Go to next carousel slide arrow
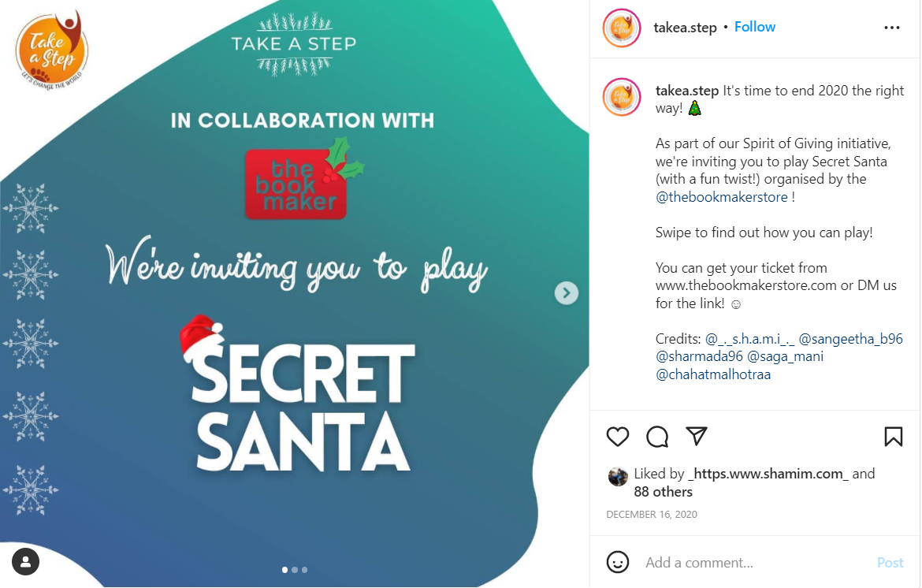922x588 pixels. pos(567,293)
